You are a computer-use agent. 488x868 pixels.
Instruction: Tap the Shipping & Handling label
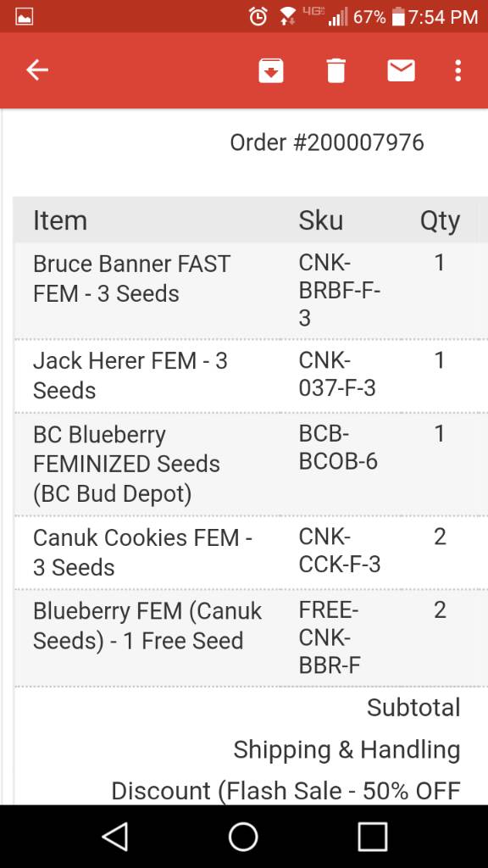(x=347, y=749)
